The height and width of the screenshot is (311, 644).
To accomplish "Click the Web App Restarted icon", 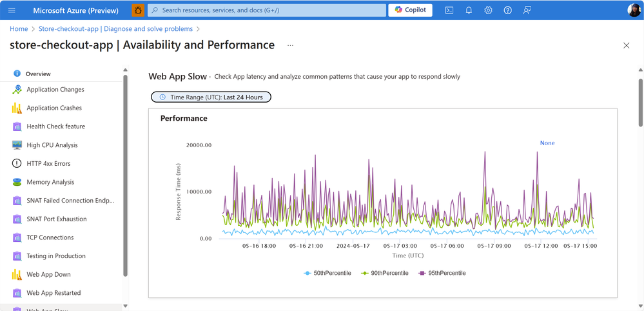I will point(17,293).
